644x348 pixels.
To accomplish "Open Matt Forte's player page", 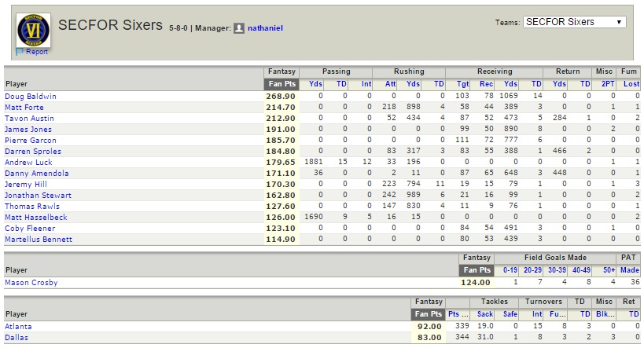I will tap(24, 108).
